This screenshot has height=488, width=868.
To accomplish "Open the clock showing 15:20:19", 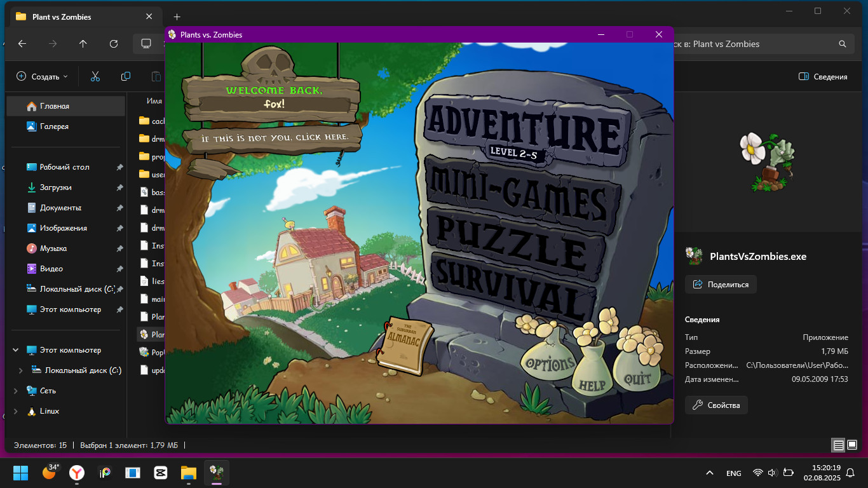I will [x=822, y=473].
